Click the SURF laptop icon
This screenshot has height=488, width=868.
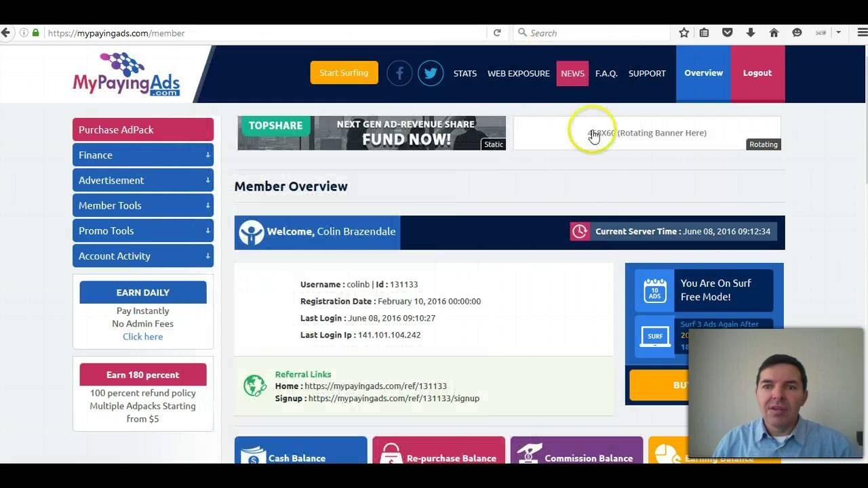click(654, 336)
